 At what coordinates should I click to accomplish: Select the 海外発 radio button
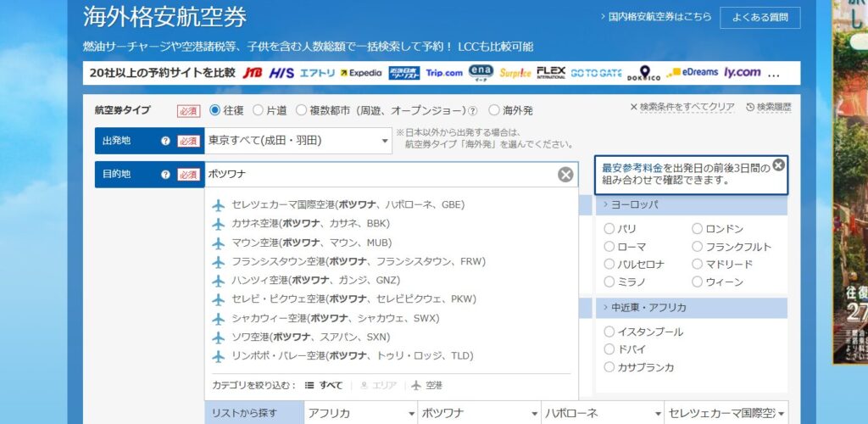point(494,110)
